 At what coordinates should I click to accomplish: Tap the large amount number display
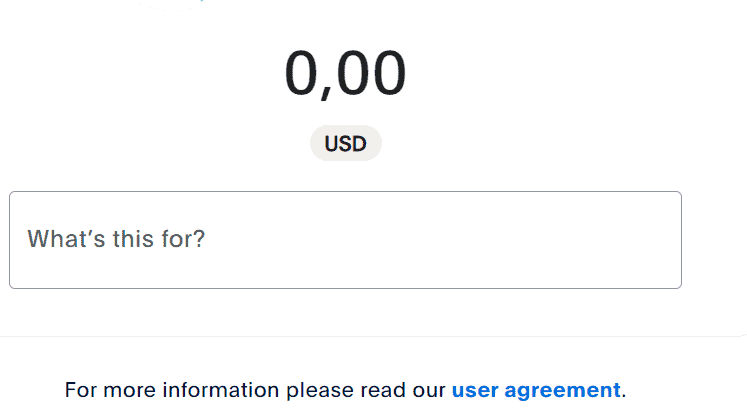(345, 75)
